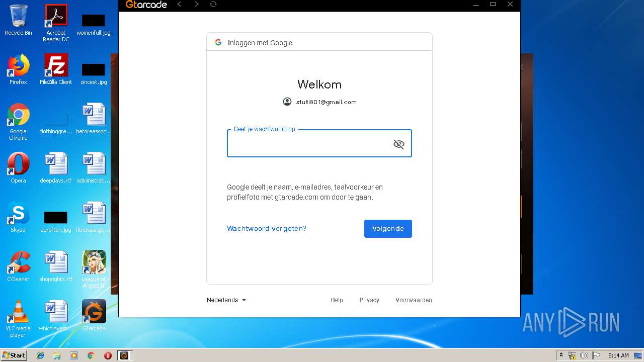Switch to GTarcade taskbar button
This screenshot has width=644, height=362.
click(124, 355)
